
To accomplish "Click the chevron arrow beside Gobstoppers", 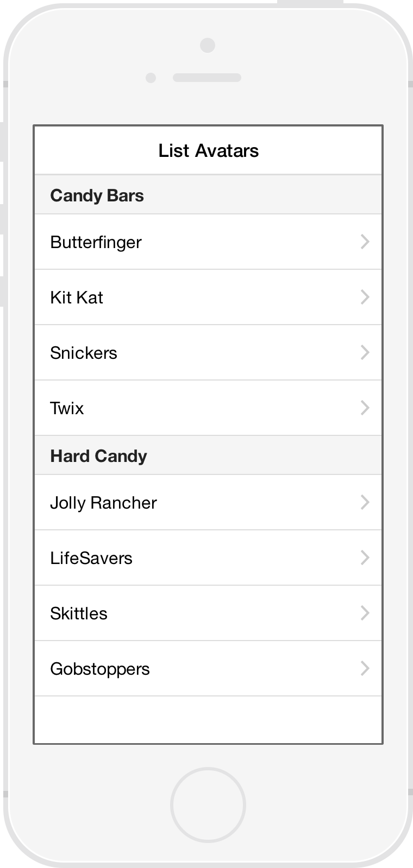I will point(365,668).
